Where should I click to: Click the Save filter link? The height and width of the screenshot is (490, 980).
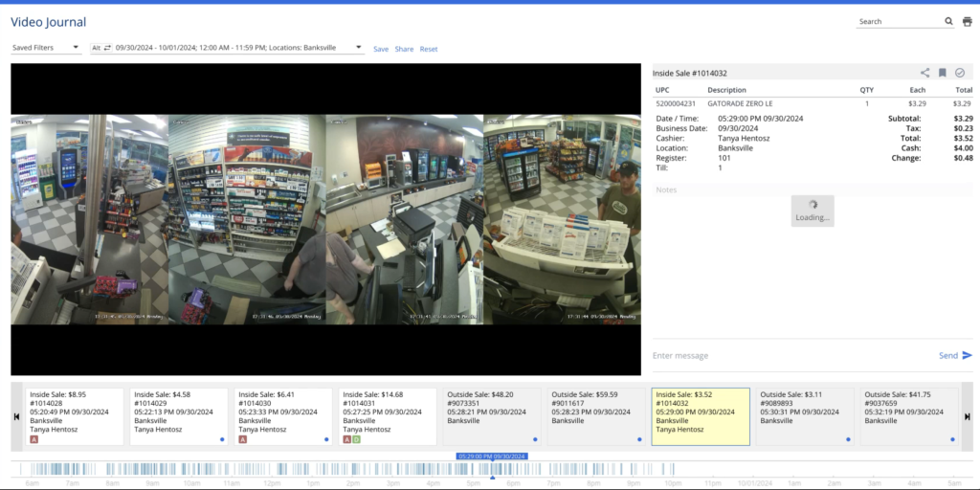381,49
